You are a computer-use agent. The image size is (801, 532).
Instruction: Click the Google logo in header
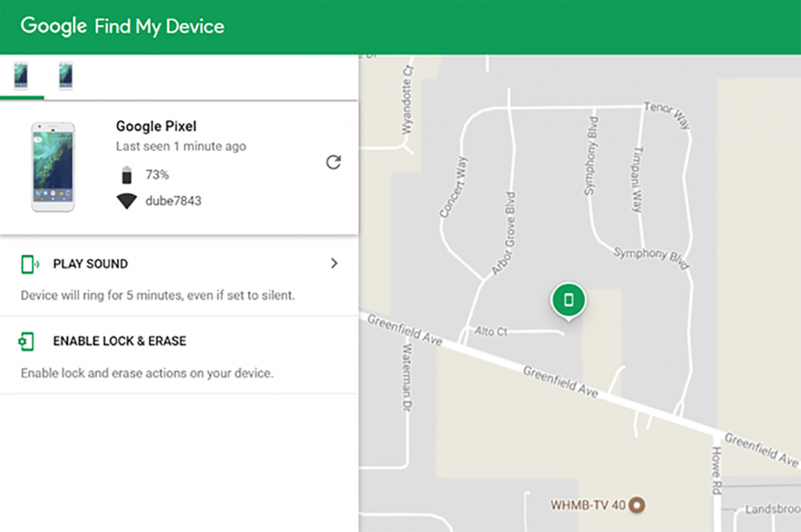tap(54, 26)
